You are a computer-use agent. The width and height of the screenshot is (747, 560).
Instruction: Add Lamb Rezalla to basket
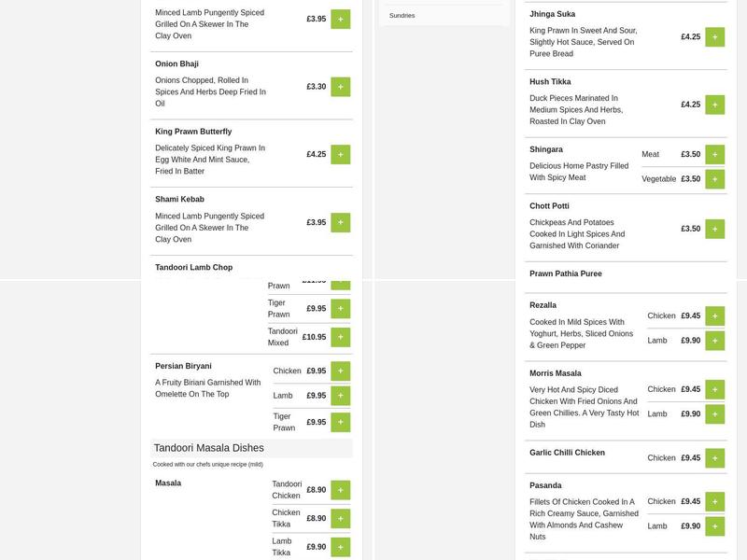pos(714,341)
